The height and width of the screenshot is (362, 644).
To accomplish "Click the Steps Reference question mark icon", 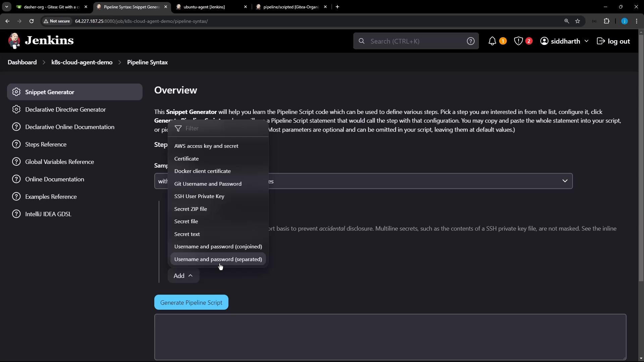I will pos(16,144).
